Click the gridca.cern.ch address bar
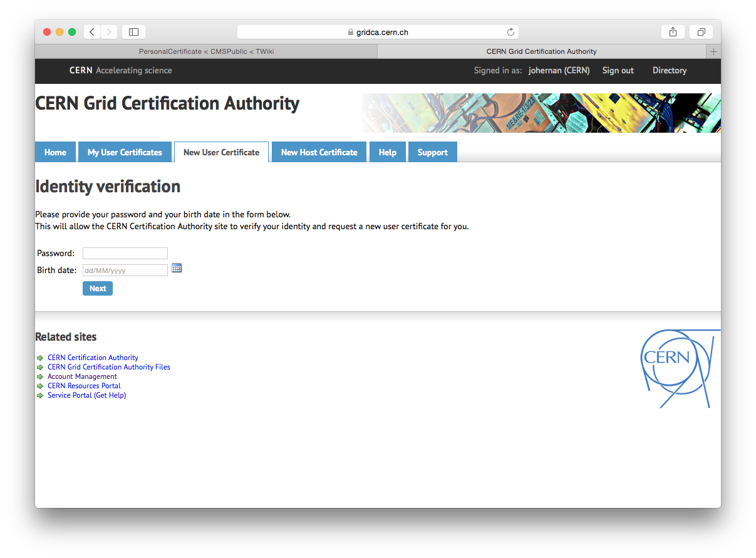This screenshot has width=756, height=558. [x=378, y=32]
